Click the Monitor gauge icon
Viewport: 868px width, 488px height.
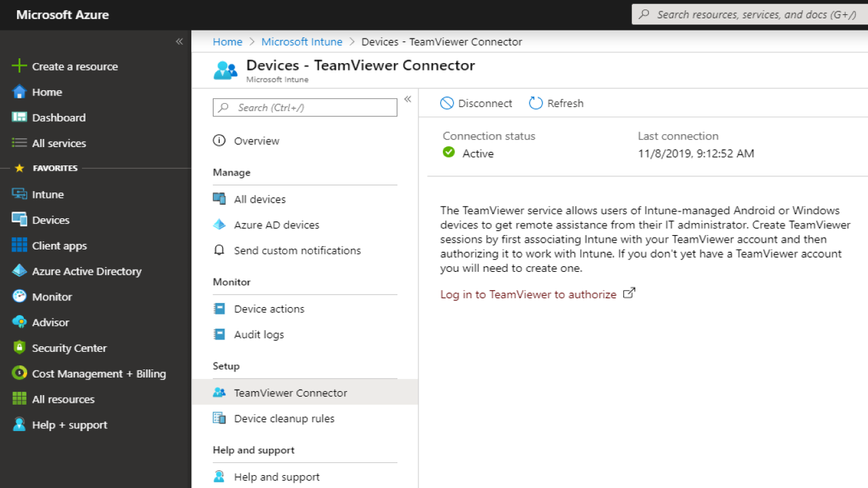pyautogui.click(x=19, y=297)
